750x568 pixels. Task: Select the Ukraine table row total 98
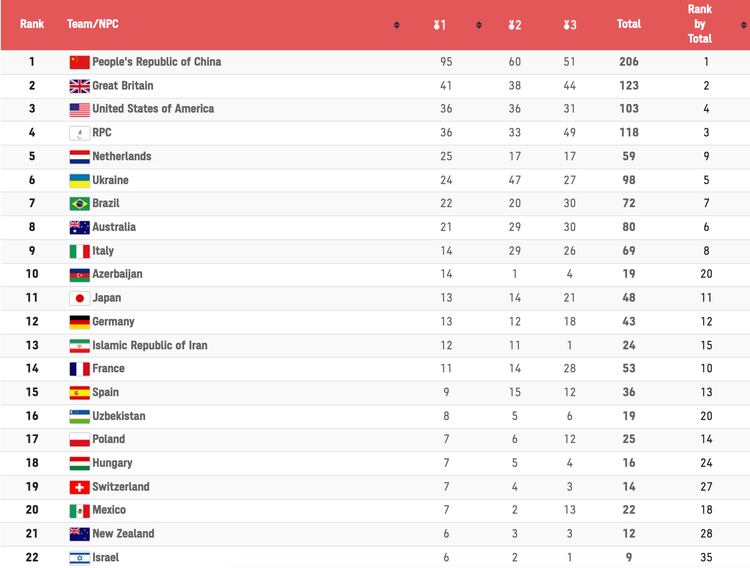click(629, 180)
